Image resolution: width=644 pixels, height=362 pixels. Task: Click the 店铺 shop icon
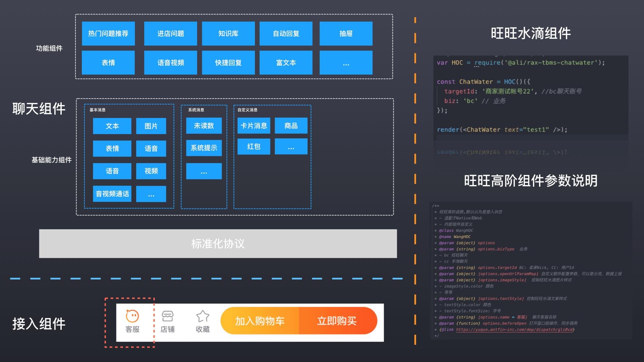click(167, 316)
